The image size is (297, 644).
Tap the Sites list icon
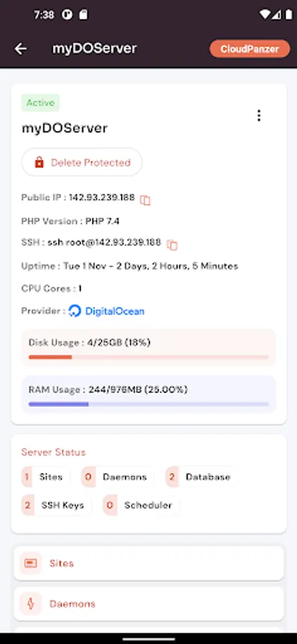point(30,563)
